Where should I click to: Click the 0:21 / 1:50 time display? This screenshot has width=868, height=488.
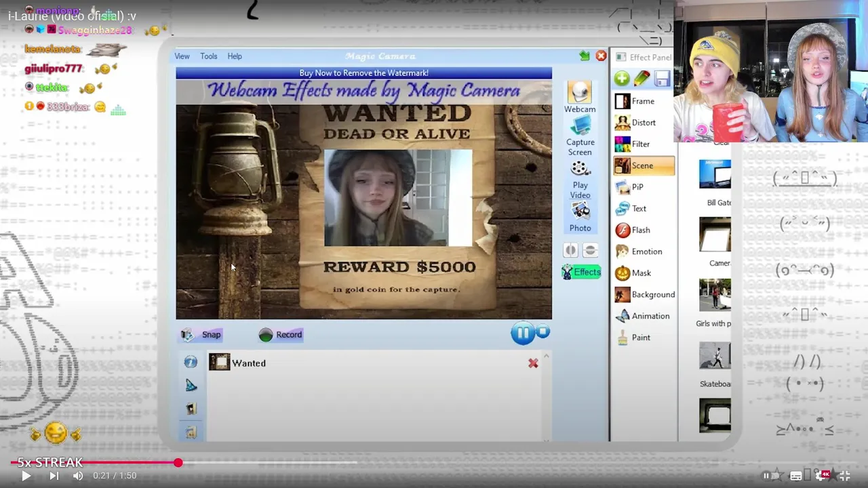[115, 476]
